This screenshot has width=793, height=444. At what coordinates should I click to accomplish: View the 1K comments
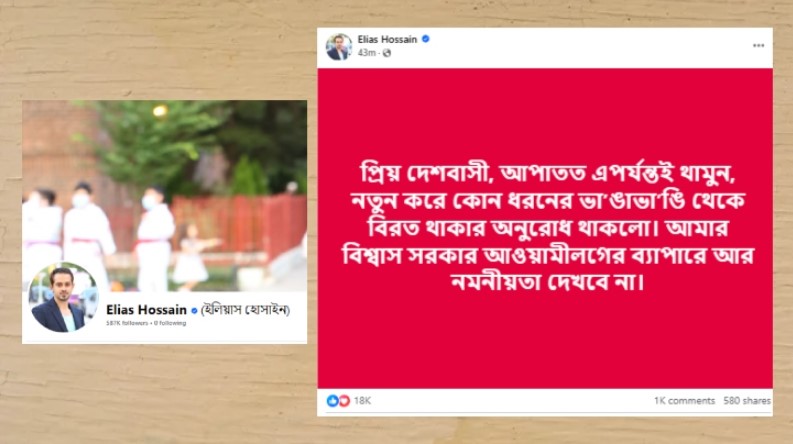coord(684,401)
